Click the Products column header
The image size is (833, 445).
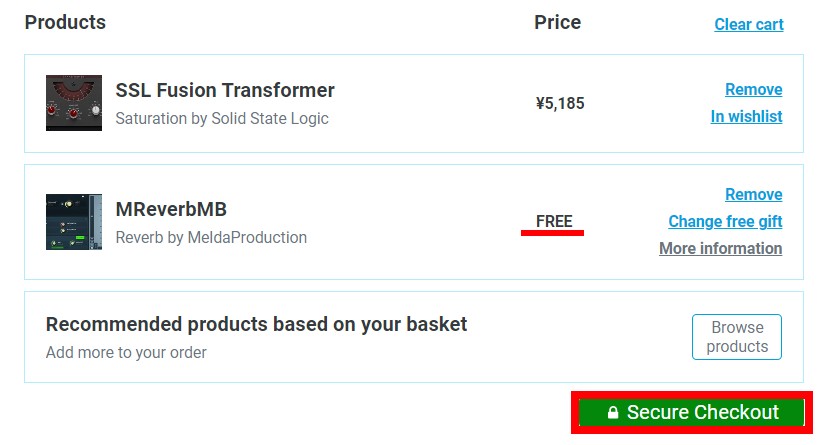[65, 22]
